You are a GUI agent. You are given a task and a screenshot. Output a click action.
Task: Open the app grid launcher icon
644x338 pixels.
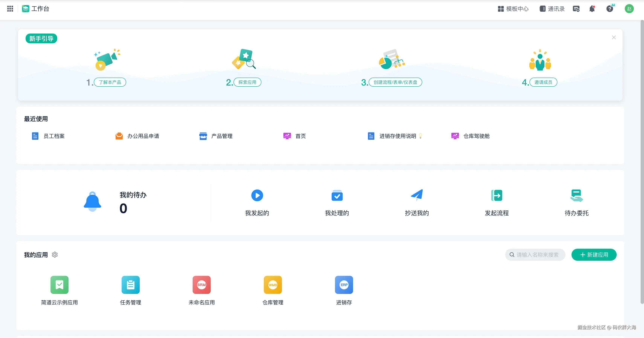coord(10,9)
